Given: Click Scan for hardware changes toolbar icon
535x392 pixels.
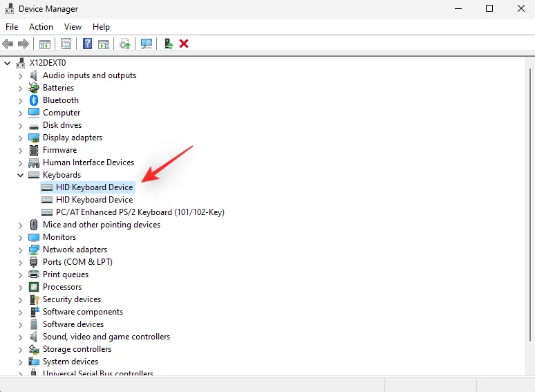Looking at the screenshot, I should tap(147, 44).
